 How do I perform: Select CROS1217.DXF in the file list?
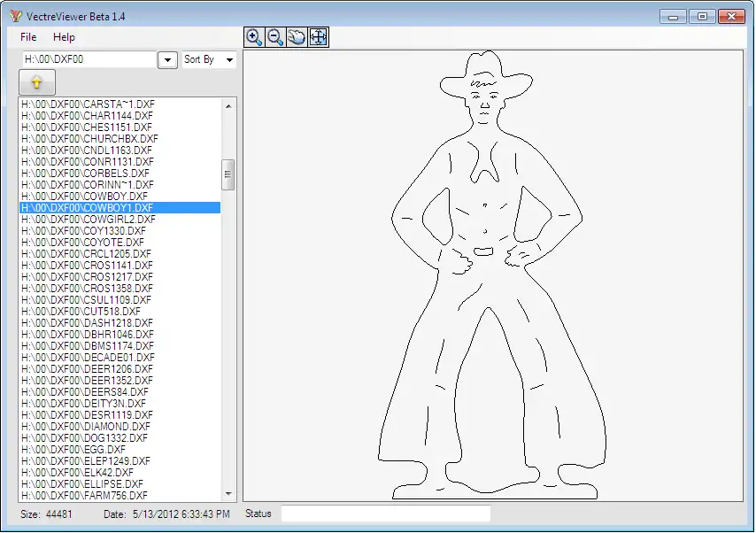120,277
